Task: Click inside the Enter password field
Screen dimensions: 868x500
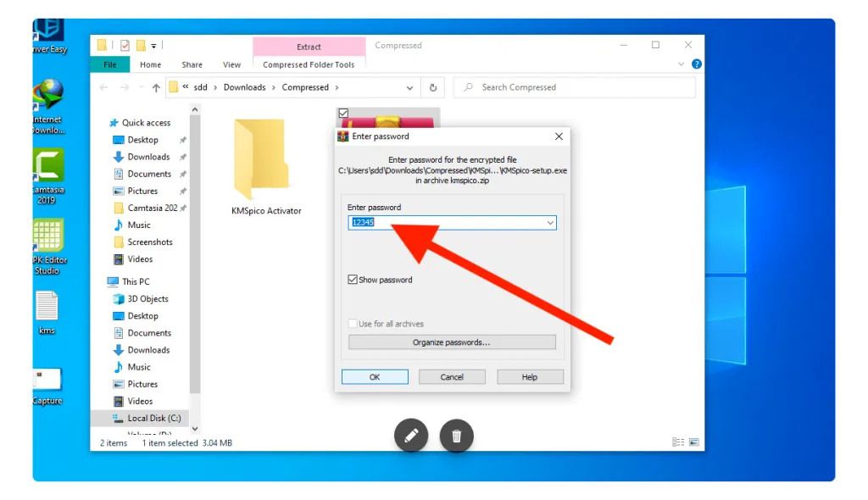Action: click(452, 223)
